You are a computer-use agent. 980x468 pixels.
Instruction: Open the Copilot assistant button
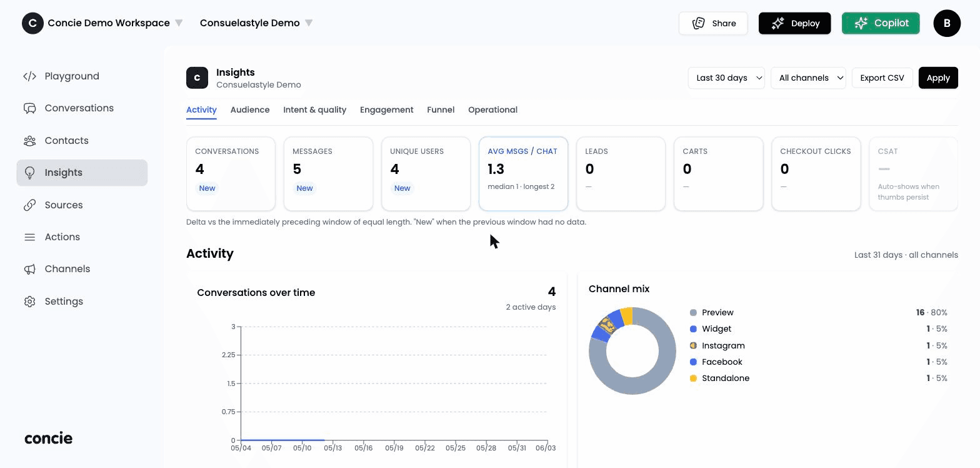coord(881,23)
